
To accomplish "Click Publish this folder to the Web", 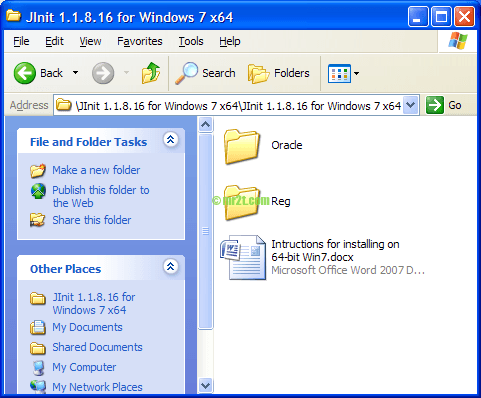I will [101, 196].
